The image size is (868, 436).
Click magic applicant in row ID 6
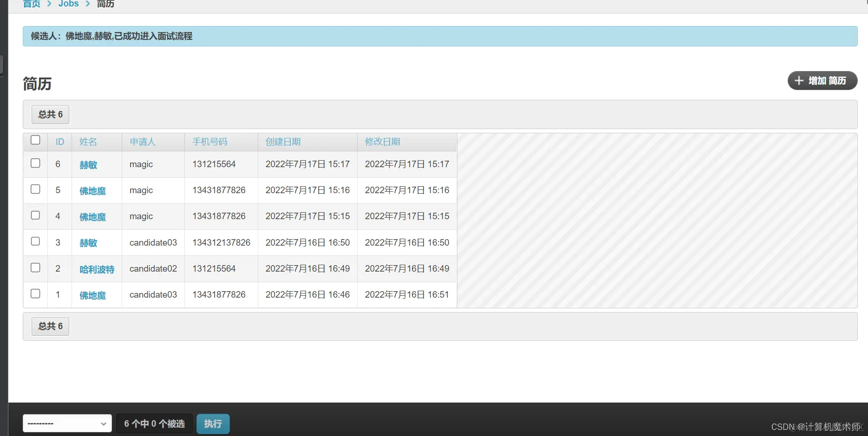pyautogui.click(x=141, y=164)
